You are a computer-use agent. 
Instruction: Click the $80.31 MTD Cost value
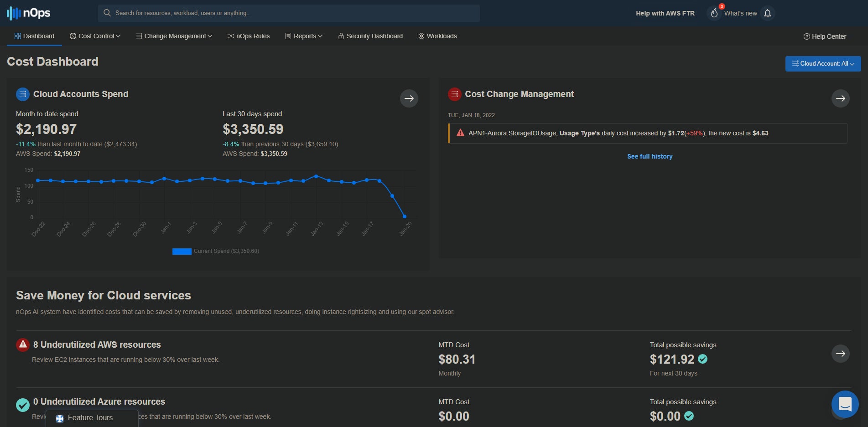(x=457, y=360)
